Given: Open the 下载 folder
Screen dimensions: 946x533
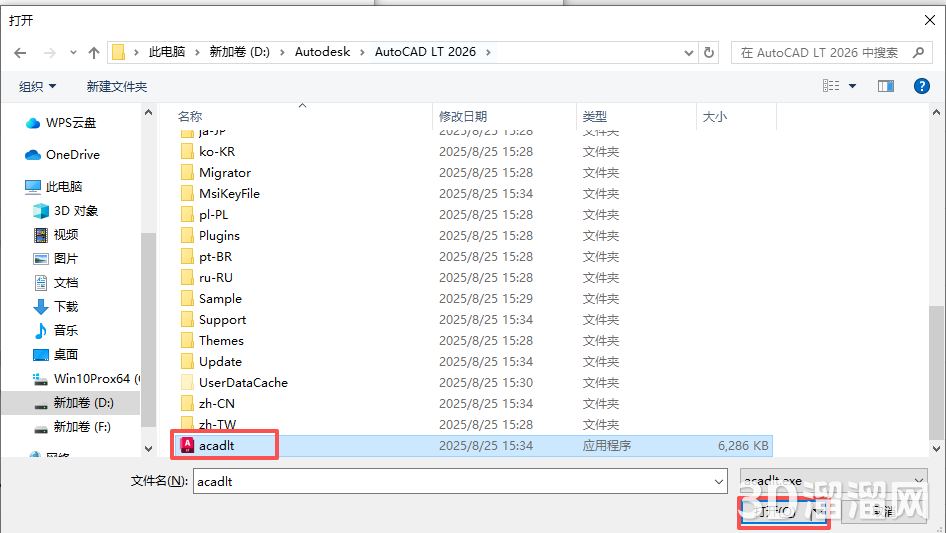Looking at the screenshot, I should (56, 307).
